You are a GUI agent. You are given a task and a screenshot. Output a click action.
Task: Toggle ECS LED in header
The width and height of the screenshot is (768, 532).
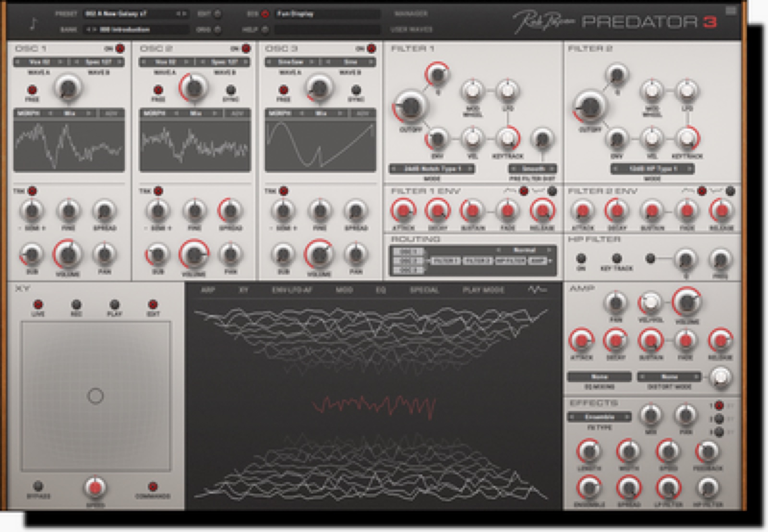tap(264, 14)
